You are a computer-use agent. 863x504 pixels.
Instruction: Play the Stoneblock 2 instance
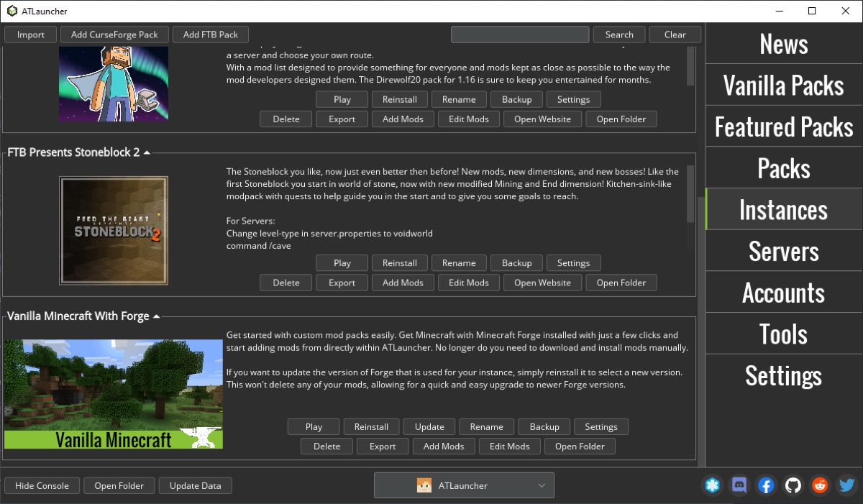(x=342, y=263)
